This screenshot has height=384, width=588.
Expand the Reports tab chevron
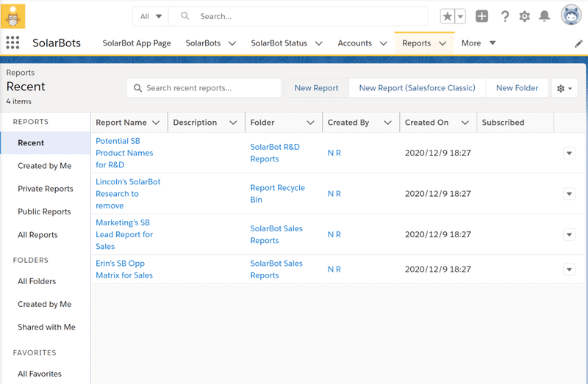pos(442,43)
